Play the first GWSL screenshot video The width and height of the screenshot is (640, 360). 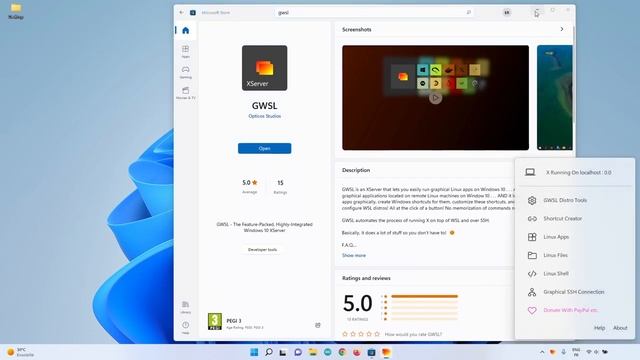[436, 98]
